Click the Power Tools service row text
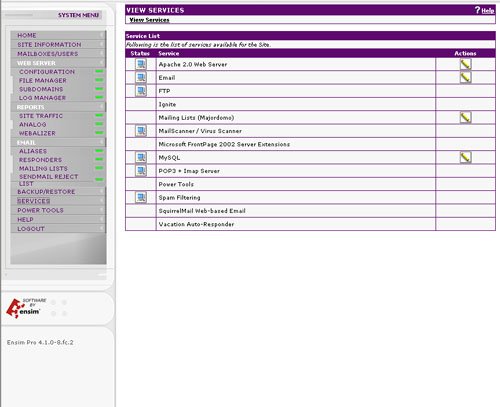This screenshot has width=500, height=407. coord(176,184)
